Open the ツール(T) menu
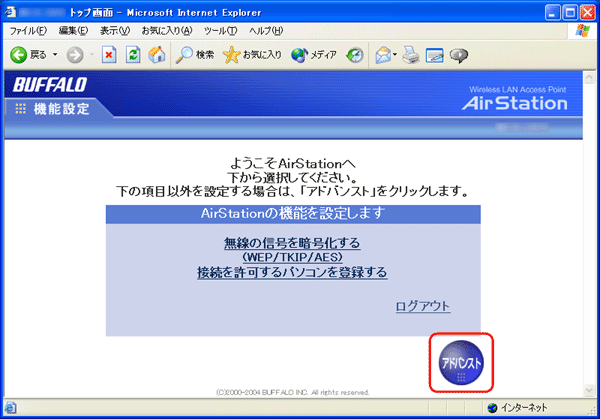 click(x=218, y=31)
